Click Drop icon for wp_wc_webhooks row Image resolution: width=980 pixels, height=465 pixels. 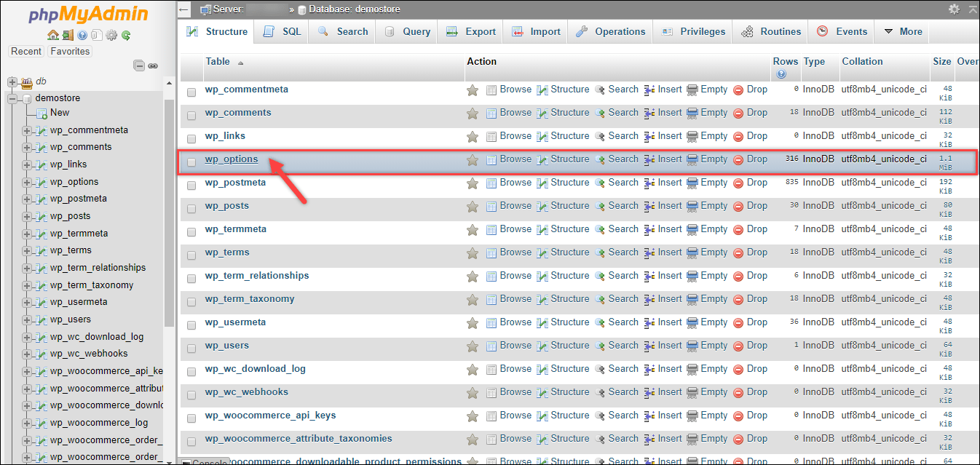click(738, 392)
